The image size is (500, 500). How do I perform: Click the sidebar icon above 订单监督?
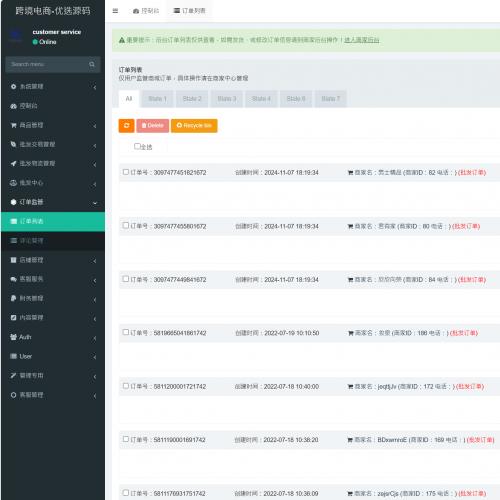click(13, 183)
